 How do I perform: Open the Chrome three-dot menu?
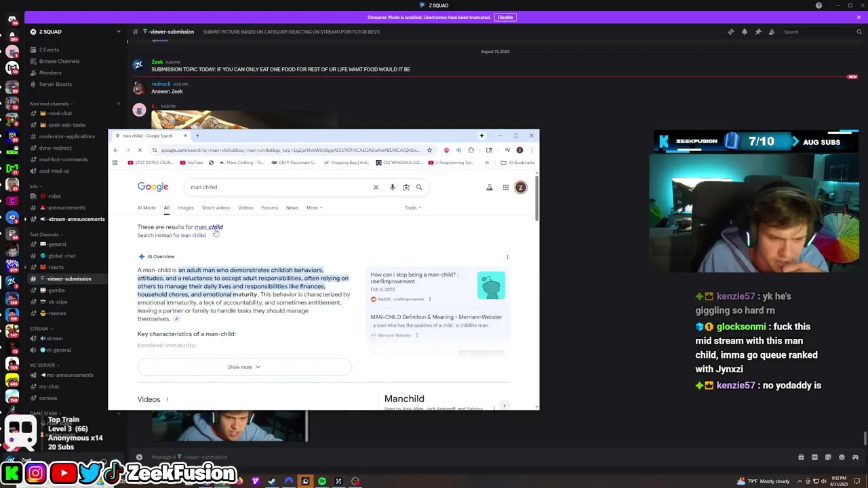coord(532,150)
